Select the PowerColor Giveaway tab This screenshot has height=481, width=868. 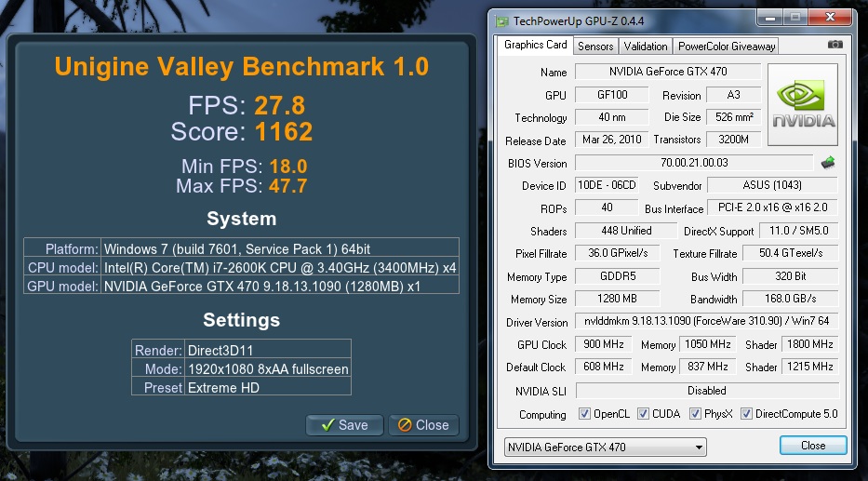[x=726, y=46]
